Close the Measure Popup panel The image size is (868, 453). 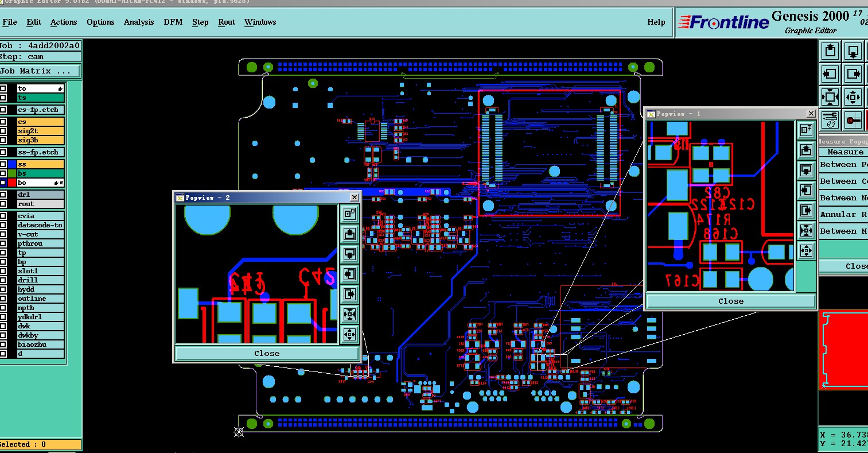pos(843,266)
